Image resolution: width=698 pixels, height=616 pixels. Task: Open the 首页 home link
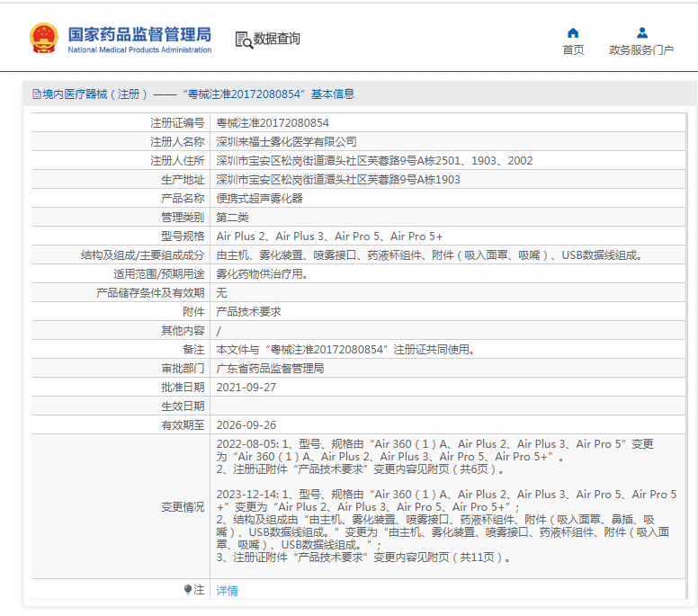(573, 49)
